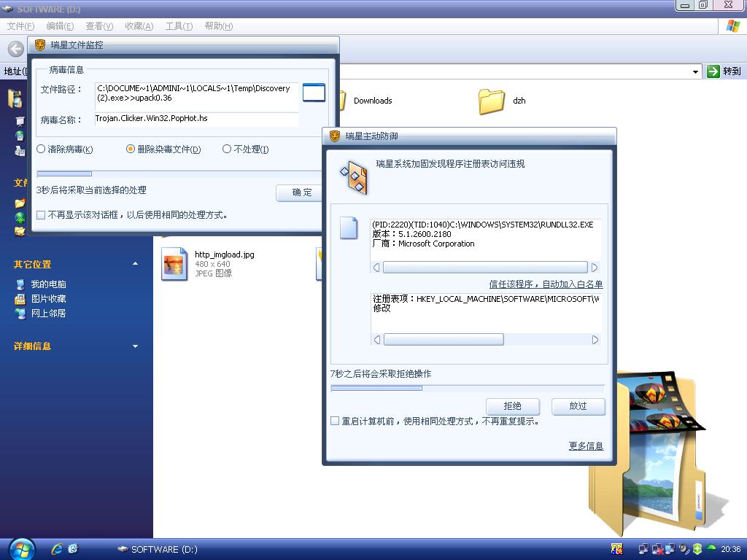Viewport: 747px width, 560px height.
Task: Open the address bar dropdown arrow
Action: click(x=695, y=72)
